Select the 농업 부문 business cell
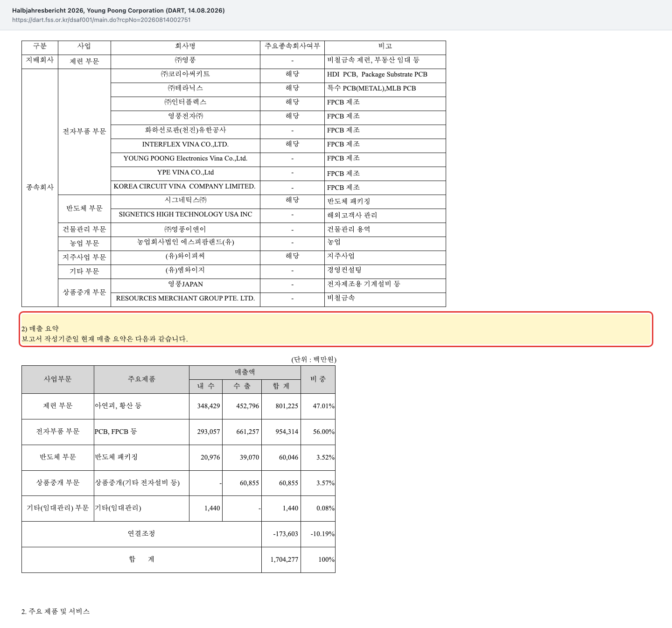The height and width of the screenshot is (628, 672). [84, 243]
